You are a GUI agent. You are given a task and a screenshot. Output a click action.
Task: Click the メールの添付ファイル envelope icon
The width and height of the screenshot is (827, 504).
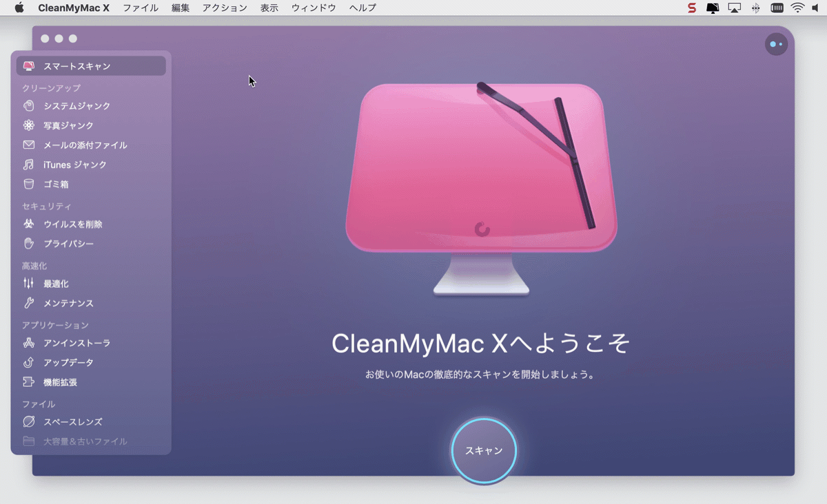(x=28, y=145)
